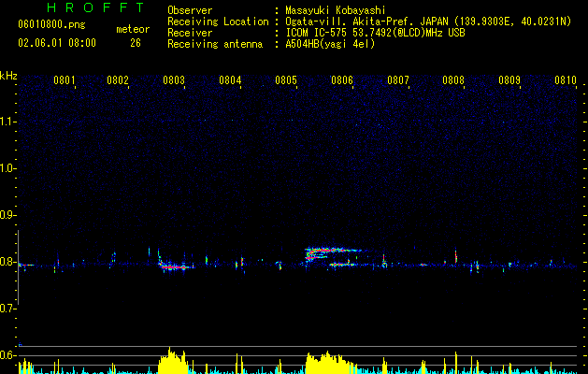Click the Receiving antenna label
The height and width of the screenshot is (374, 588).
click(x=215, y=44)
